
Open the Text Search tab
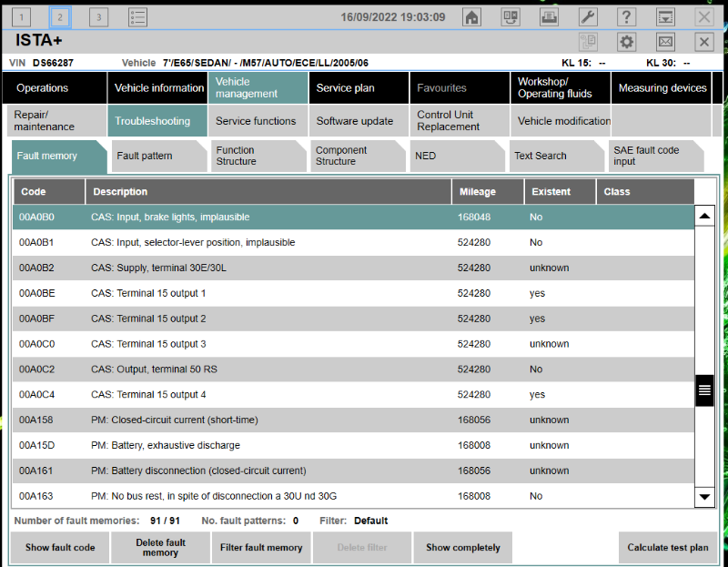pos(556,156)
